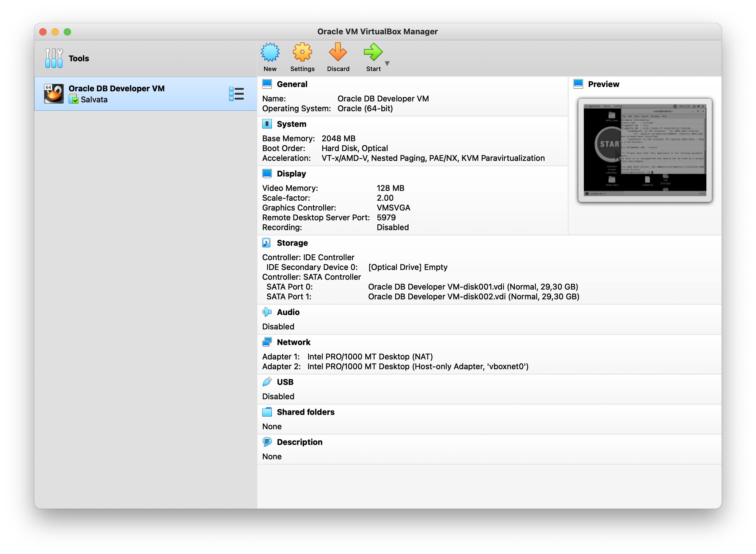Click the Description speech bubble icon
Viewport: 756px width, 554px height.
click(267, 442)
